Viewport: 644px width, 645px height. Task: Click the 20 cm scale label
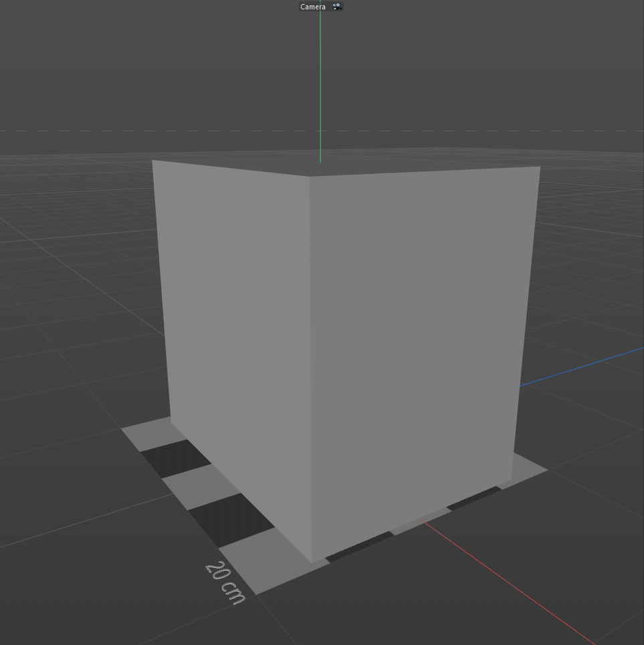(x=225, y=582)
